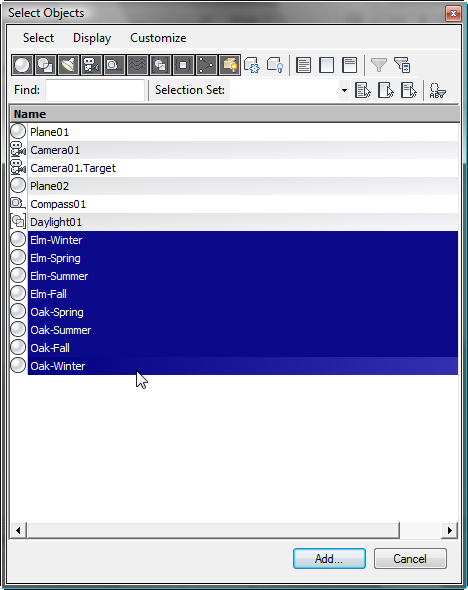Click the Select None empty-page icon
468x590 pixels.
tap(327, 65)
